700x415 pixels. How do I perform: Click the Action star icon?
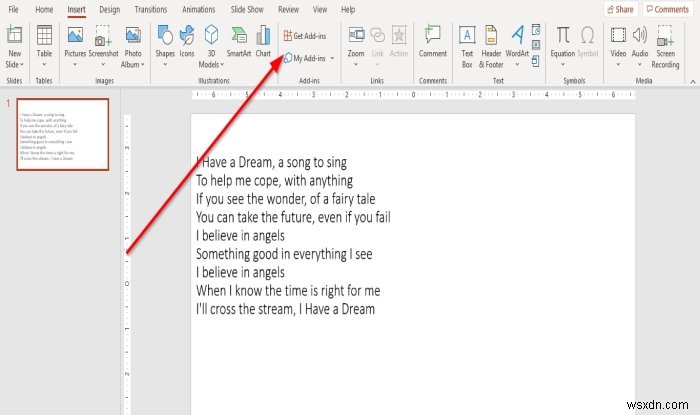[x=399, y=35]
